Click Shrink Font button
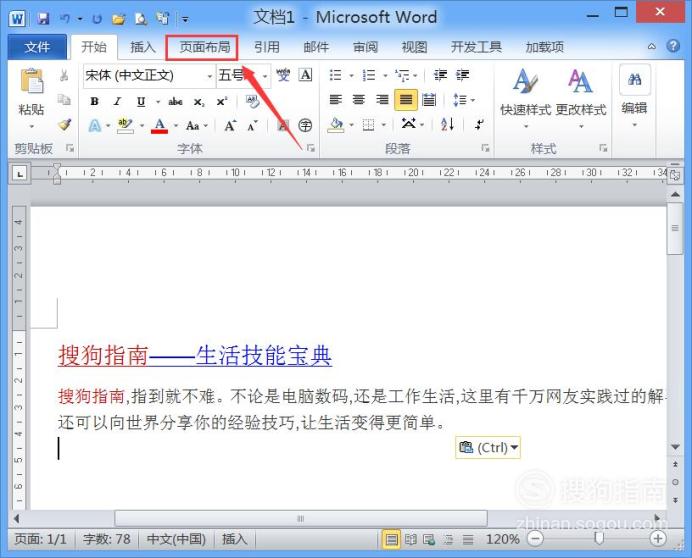Screen dimensions: 692x558 tap(252, 126)
